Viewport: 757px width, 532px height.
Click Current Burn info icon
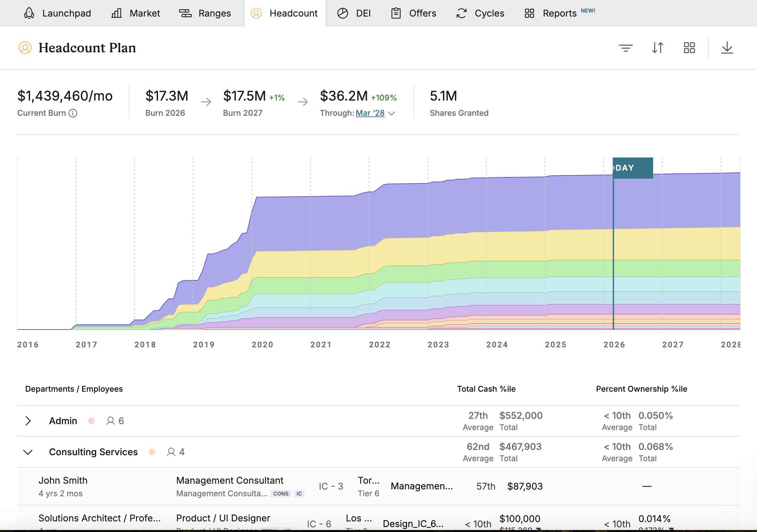[x=73, y=113]
